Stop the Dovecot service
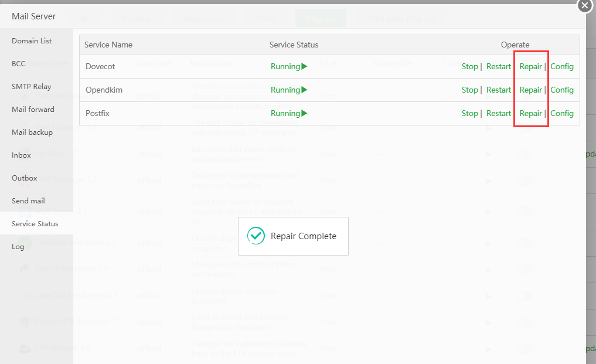This screenshot has width=596, height=364. coord(469,66)
